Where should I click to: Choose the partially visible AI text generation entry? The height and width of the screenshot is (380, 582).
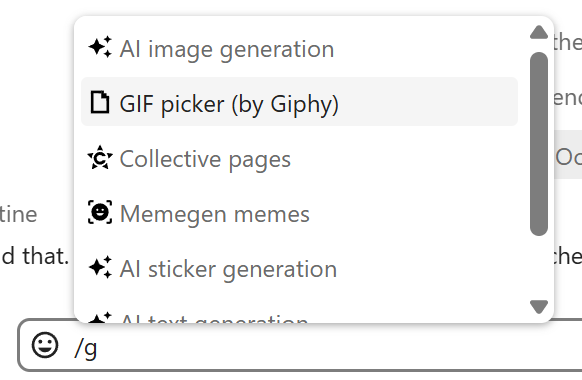point(299,316)
